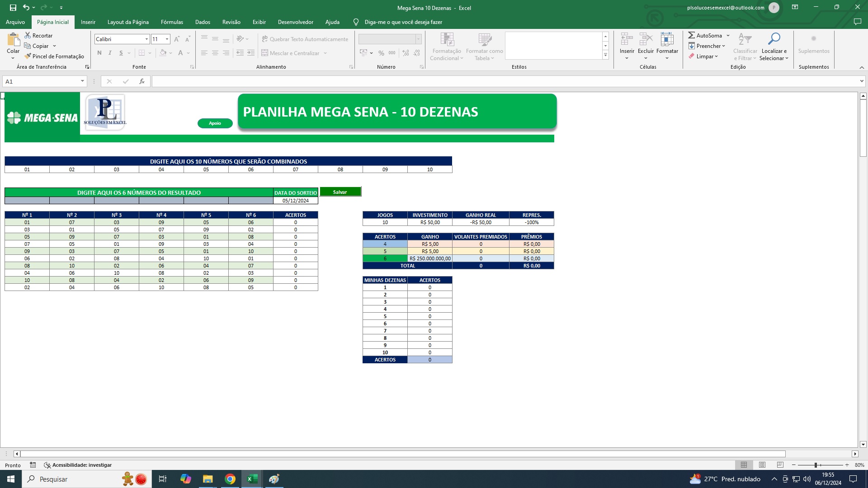
Task: Open the font size dropdown
Action: tap(167, 39)
